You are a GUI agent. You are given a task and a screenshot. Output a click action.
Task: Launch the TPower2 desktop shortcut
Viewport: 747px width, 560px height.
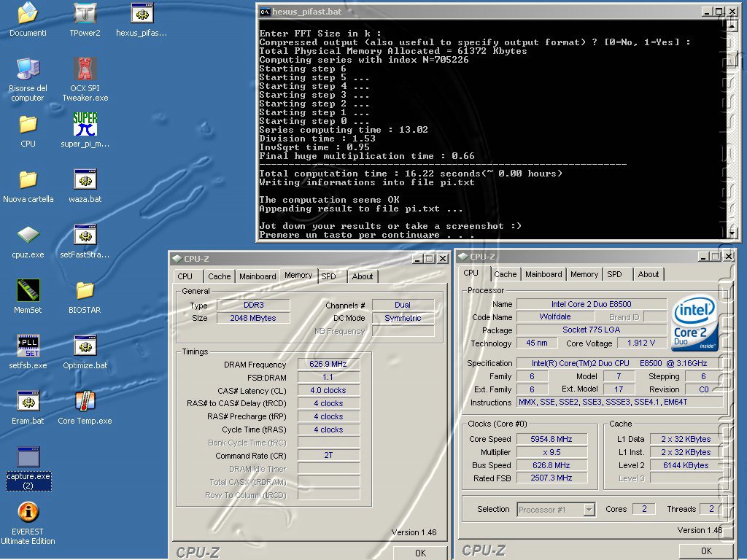click(85, 14)
